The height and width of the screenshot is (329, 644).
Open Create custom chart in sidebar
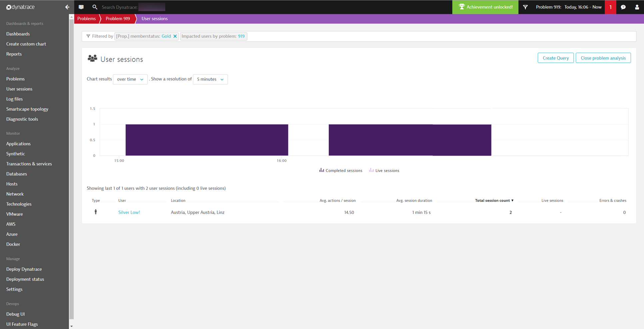point(26,44)
